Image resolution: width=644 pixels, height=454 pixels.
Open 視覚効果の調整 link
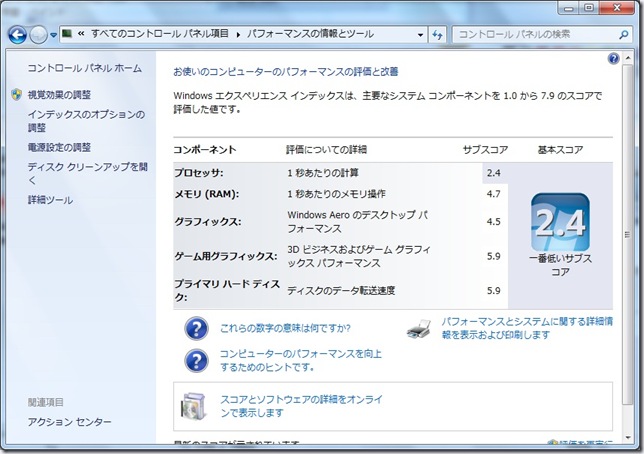pos(59,95)
